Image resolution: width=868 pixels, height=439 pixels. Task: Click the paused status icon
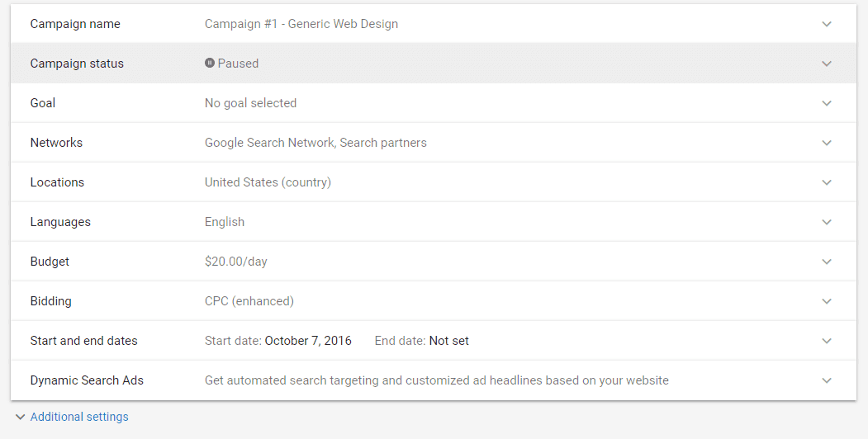(x=210, y=64)
